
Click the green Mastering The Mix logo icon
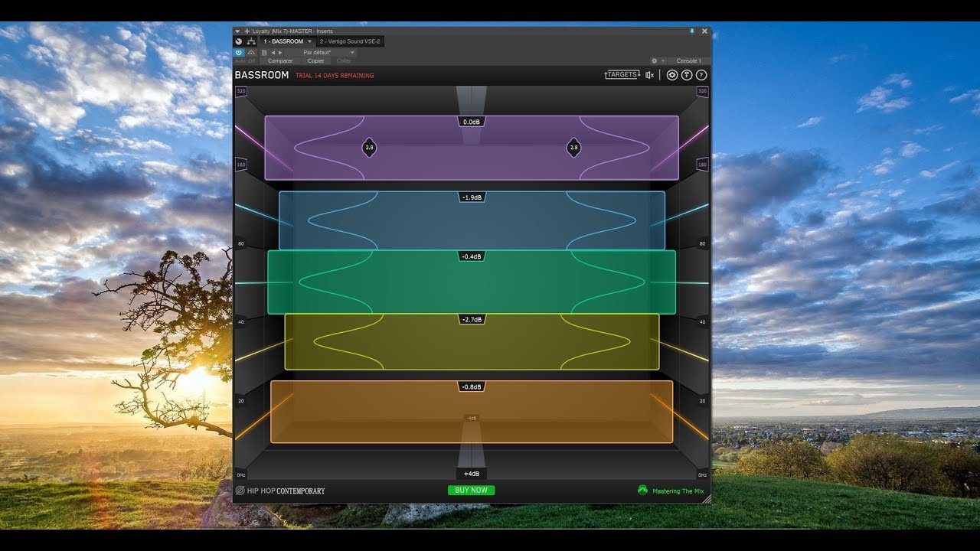point(643,491)
